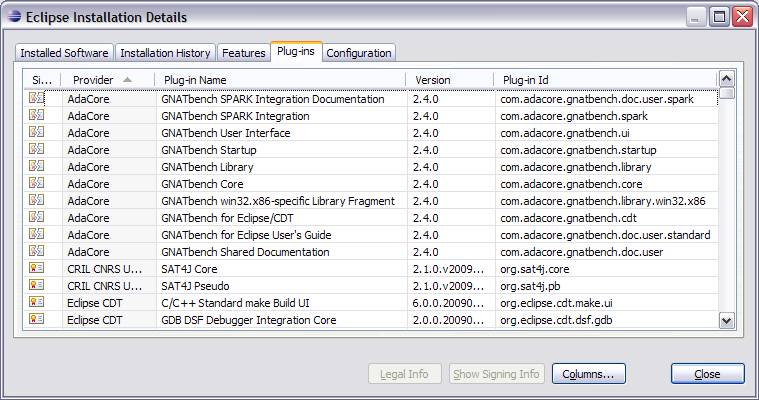The width and height of the screenshot is (759, 400).
Task: Select the C/C++ Standard make Build UI name
Action: pyautogui.click(x=235, y=303)
